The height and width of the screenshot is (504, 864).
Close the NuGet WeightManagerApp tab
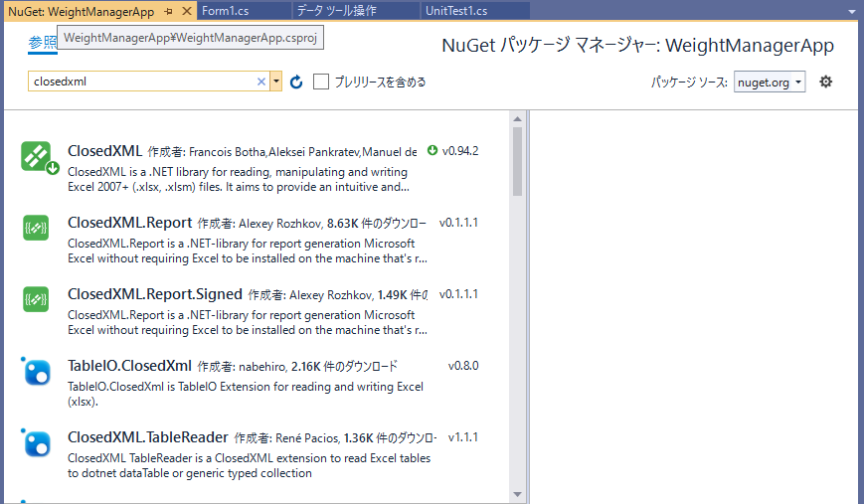click(x=187, y=11)
